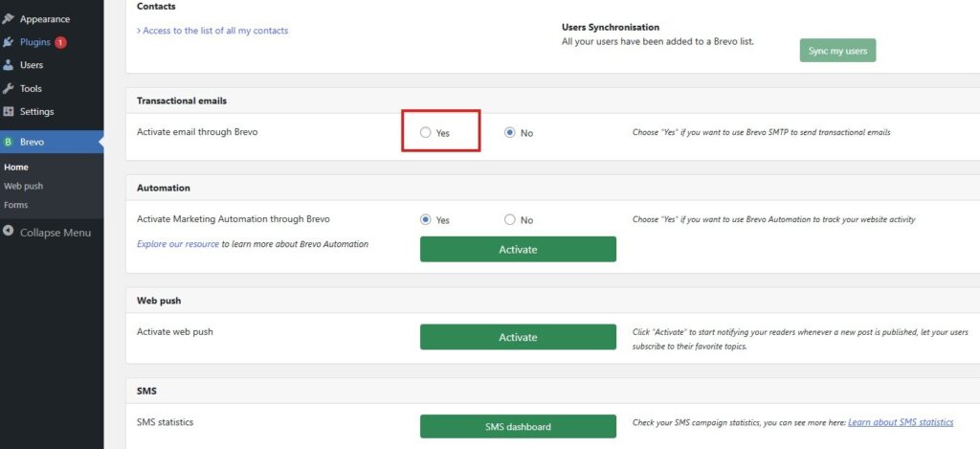
Task: Click the Tools wrench icon
Action: (9, 88)
